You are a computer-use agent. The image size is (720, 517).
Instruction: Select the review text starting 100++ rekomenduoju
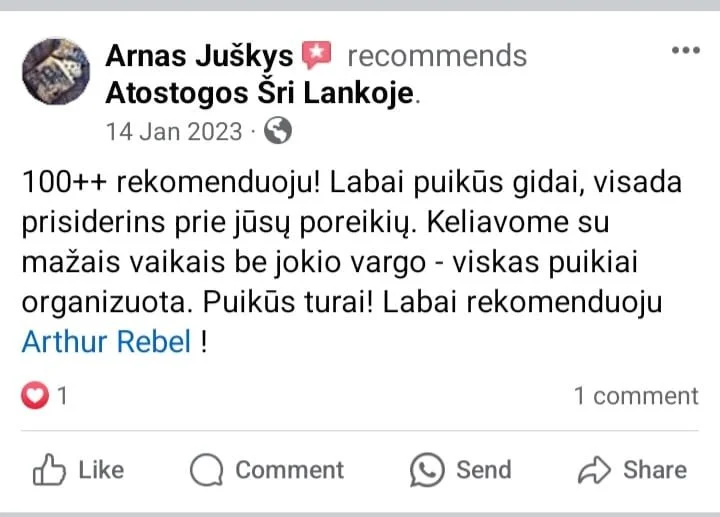click(352, 262)
